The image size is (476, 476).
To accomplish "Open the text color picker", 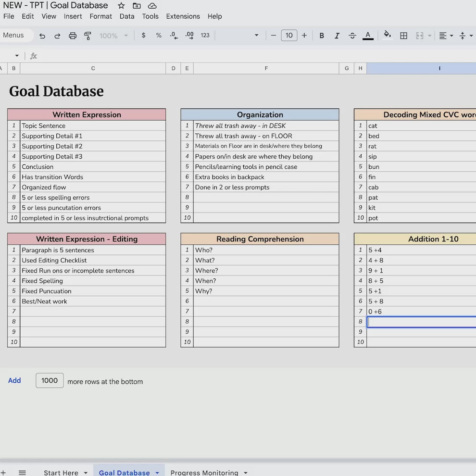I will 368,36.
